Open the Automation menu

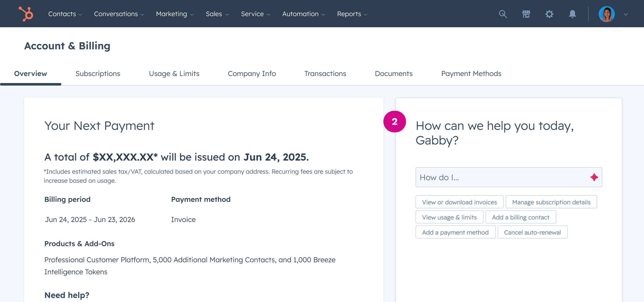pyautogui.click(x=304, y=14)
